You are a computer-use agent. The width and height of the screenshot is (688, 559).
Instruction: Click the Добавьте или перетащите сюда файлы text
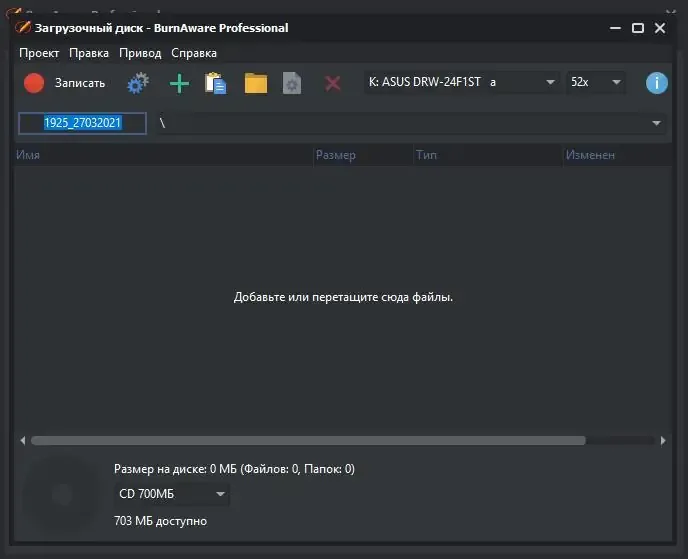coord(343,297)
